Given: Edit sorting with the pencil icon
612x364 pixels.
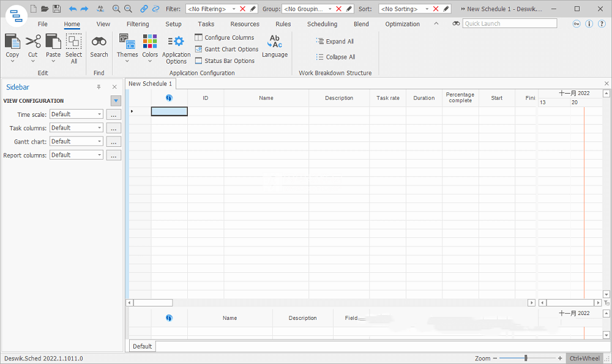Looking at the screenshot, I should point(446,9).
